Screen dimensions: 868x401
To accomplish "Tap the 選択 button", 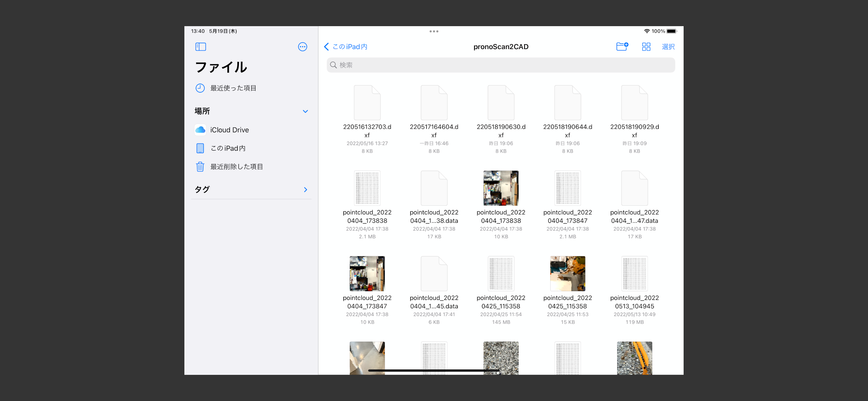I will (668, 46).
